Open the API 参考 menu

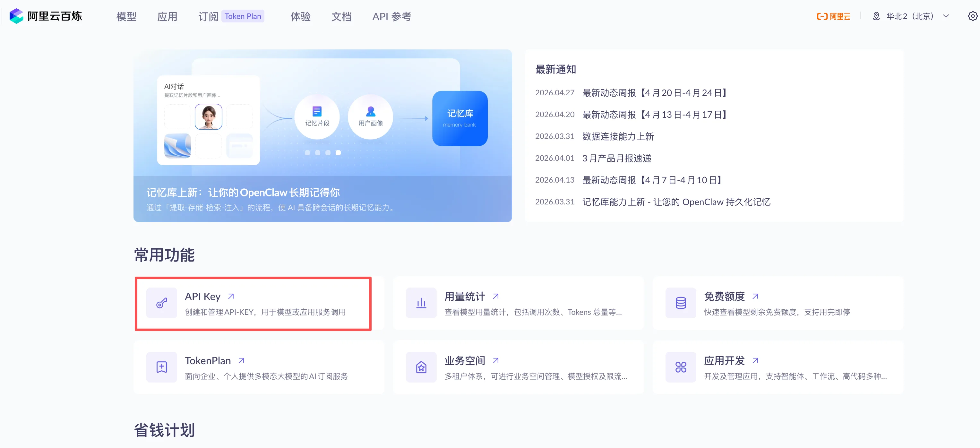click(x=392, y=16)
